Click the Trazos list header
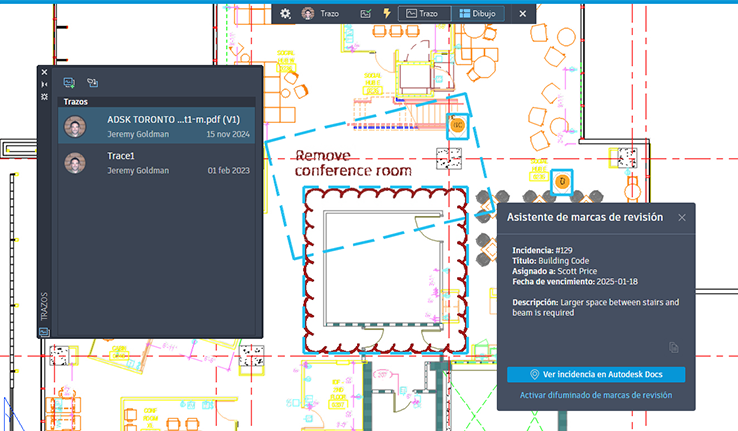Image resolution: width=738 pixels, height=431 pixels. click(156, 102)
